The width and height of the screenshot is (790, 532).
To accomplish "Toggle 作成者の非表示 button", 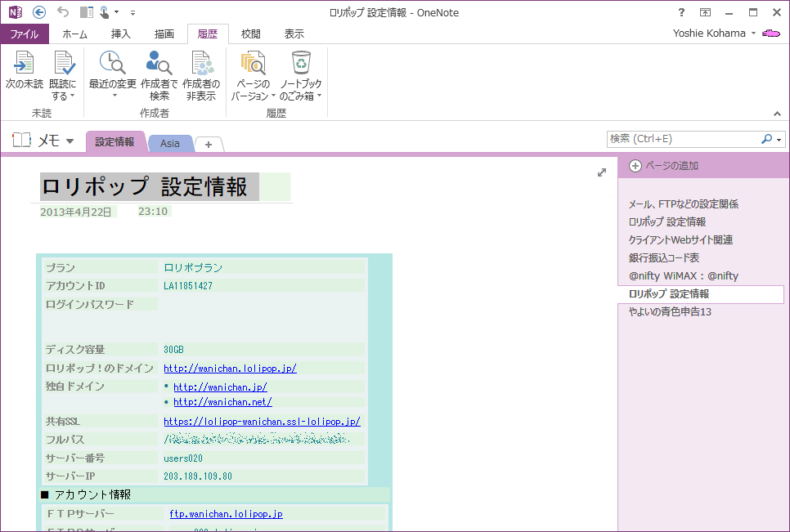I will coord(201,75).
